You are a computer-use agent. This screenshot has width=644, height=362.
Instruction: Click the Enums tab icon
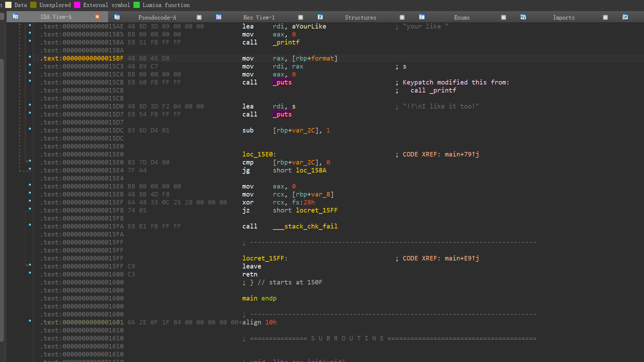point(422,17)
